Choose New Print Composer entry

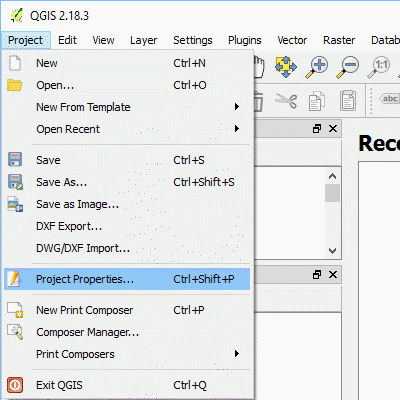point(127,310)
